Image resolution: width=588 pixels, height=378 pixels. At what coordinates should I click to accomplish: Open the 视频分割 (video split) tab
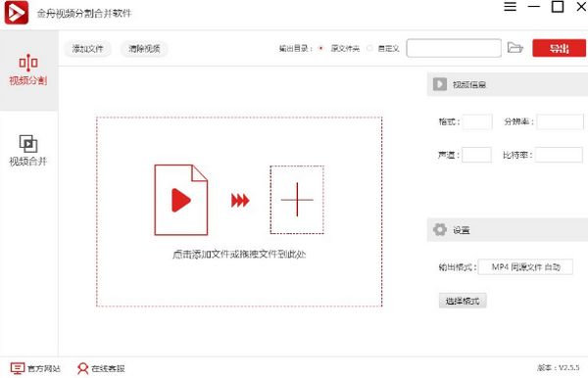(28, 71)
